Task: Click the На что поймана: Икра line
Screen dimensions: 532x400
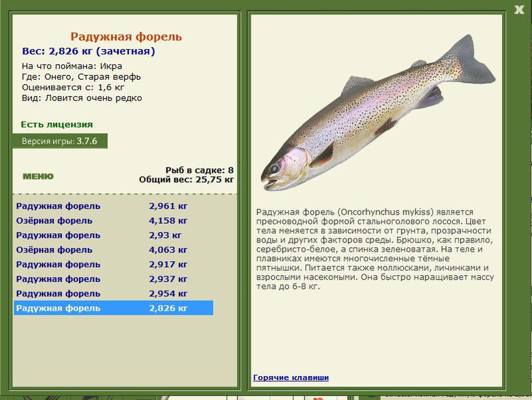Action: (x=72, y=66)
